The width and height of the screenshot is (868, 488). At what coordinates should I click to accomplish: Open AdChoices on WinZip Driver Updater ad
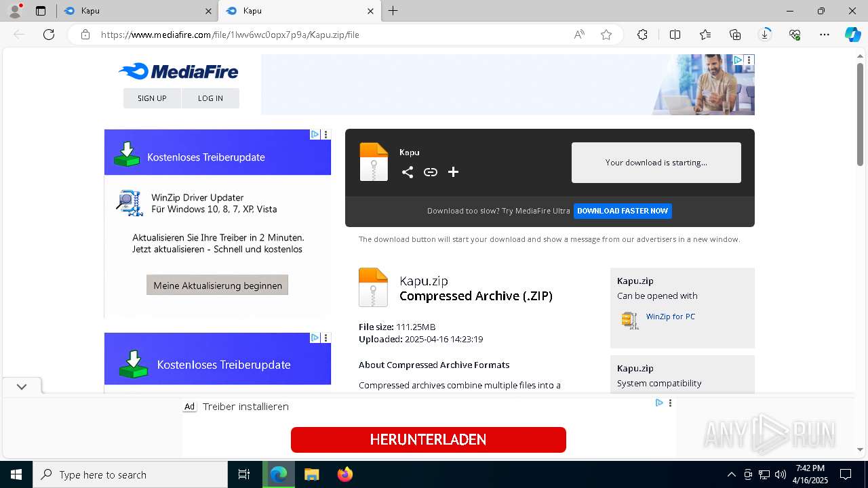315,134
